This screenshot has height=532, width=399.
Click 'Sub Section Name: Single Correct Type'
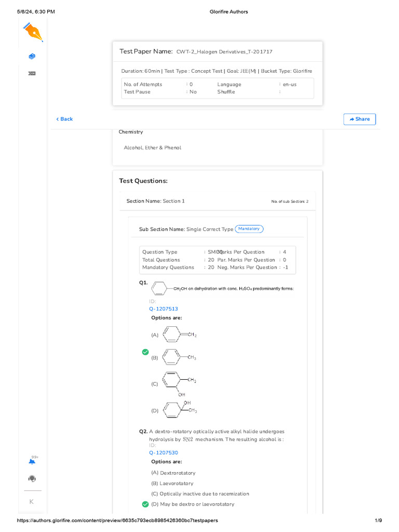pos(186,229)
